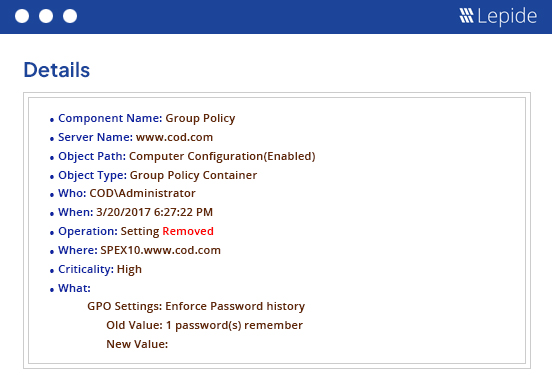Click the value 'Group Policy'
552x380 pixels.
[x=200, y=118]
